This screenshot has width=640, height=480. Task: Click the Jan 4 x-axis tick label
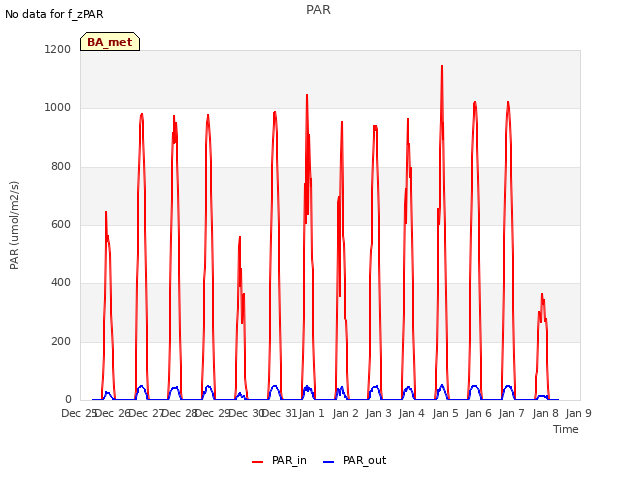tap(411, 413)
